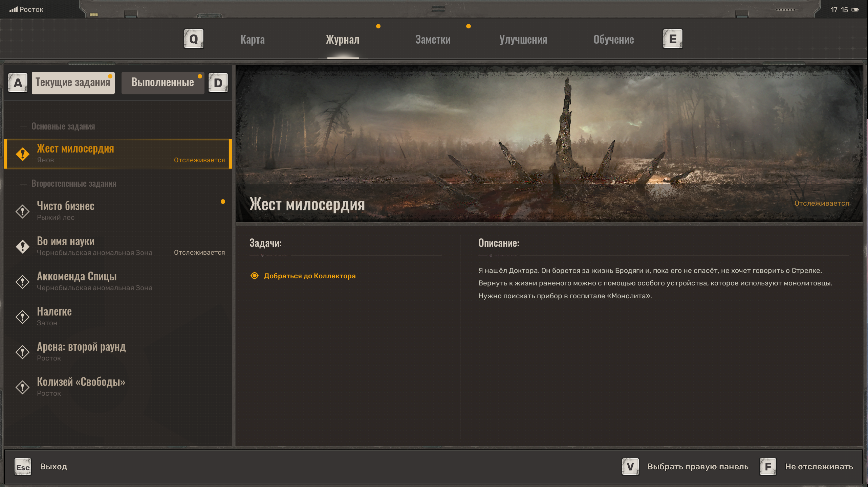This screenshot has width=868, height=487.
Task: Click the orange notification dot on Заметки
Action: point(469,26)
